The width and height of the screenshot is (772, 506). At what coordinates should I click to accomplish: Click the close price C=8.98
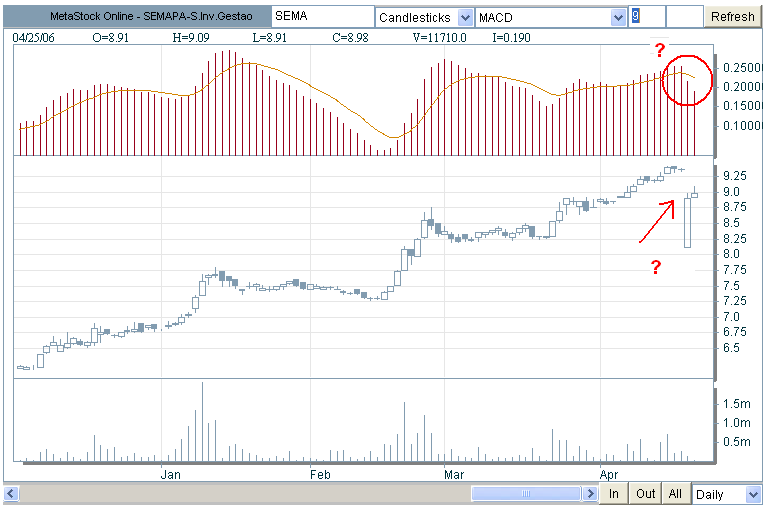click(350, 38)
